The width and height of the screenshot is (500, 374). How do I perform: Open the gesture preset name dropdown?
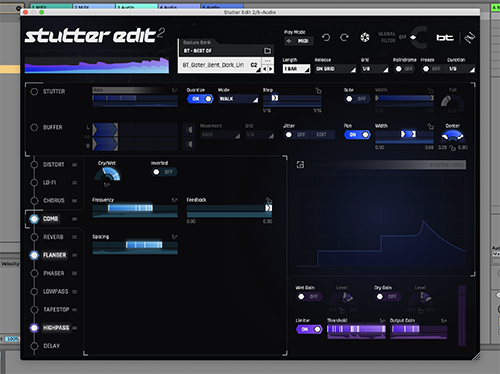220,65
